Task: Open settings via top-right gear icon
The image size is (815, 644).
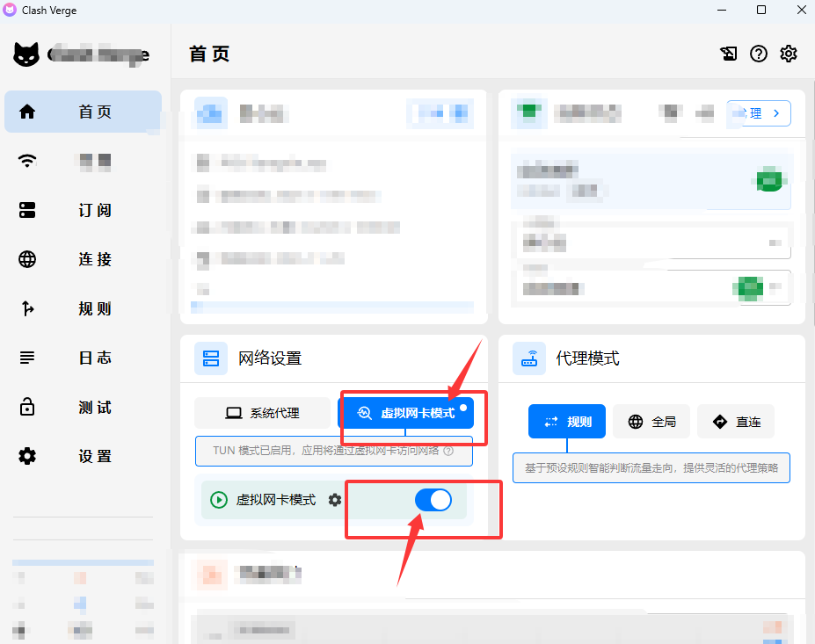Action: [788, 54]
